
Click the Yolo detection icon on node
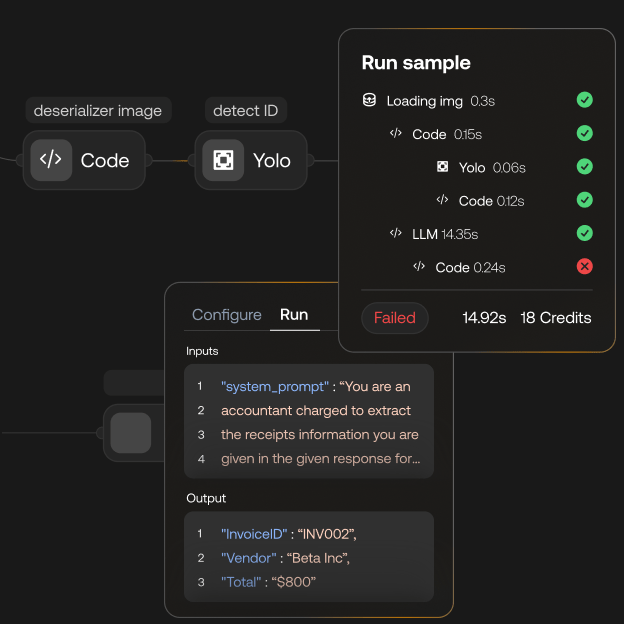(x=223, y=160)
